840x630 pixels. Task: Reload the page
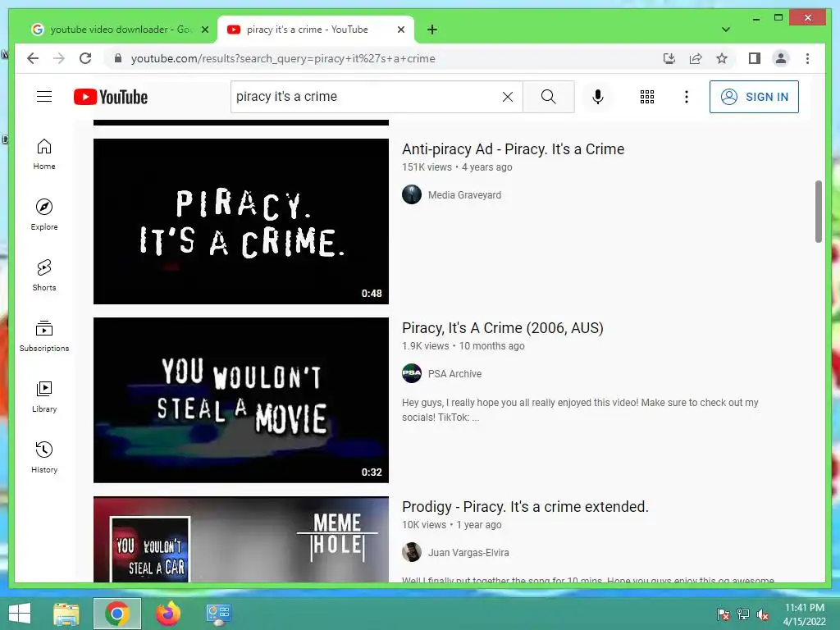coord(85,58)
